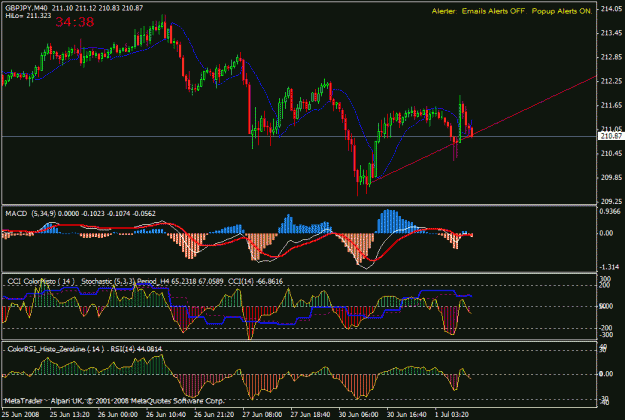
Task: Click the 25 Jun 2008 time axis label
Action: pyautogui.click(x=20, y=414)
